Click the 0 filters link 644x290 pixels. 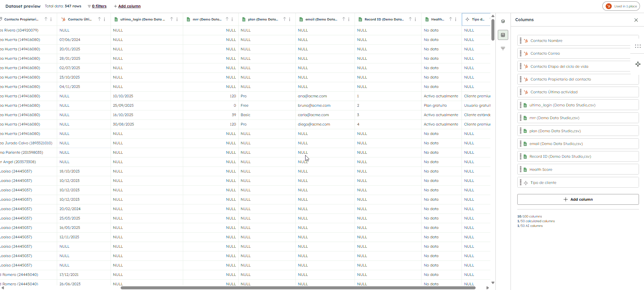click(99, 6)
